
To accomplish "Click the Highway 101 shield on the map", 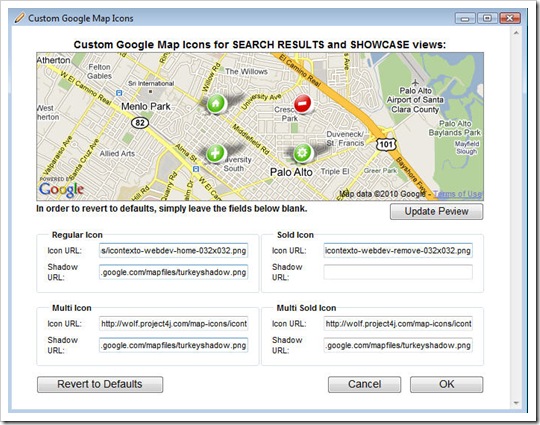I will [x=386, y=144].
